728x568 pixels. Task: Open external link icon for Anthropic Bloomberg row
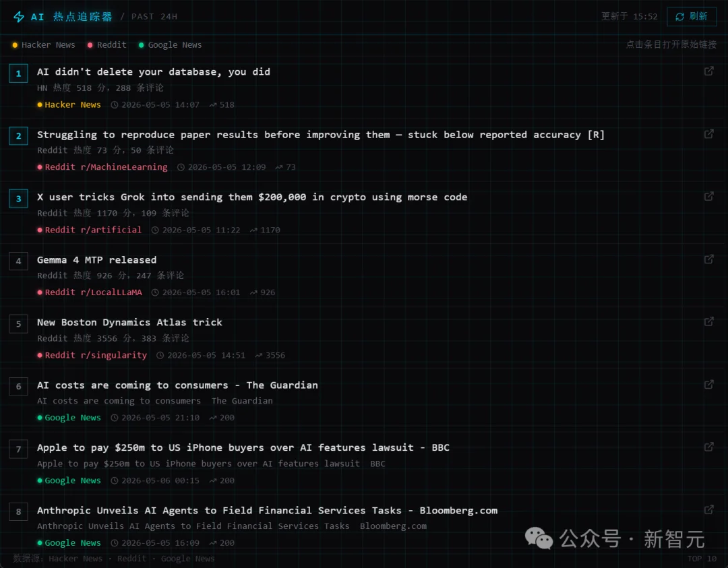(x=708, y=509)
